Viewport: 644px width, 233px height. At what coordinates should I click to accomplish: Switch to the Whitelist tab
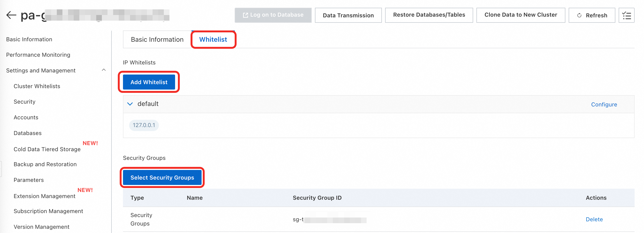(213, 39)
